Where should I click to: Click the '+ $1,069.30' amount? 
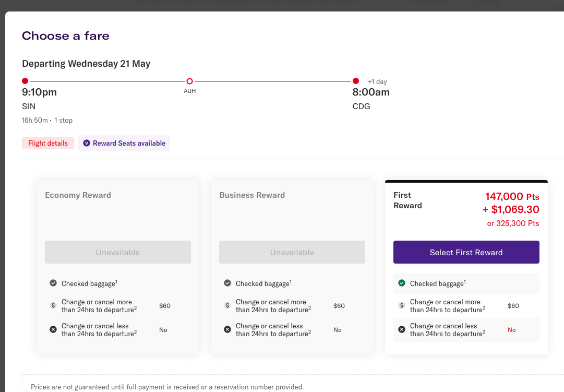click(511, 209)
